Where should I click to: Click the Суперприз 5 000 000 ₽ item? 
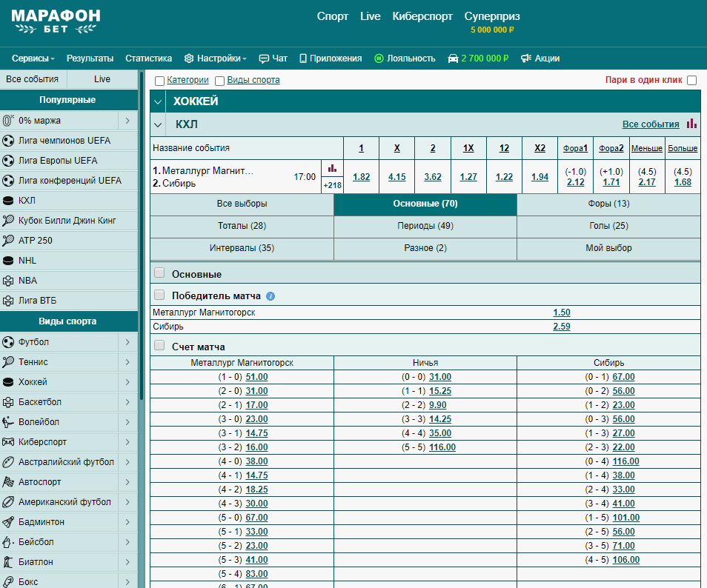(x=492, y=22)
